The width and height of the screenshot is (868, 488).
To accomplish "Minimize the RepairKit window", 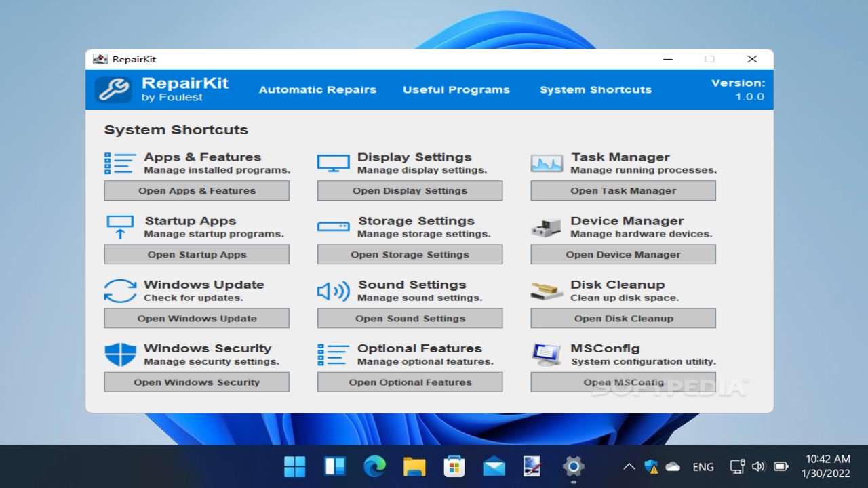I will click(668, 59).
